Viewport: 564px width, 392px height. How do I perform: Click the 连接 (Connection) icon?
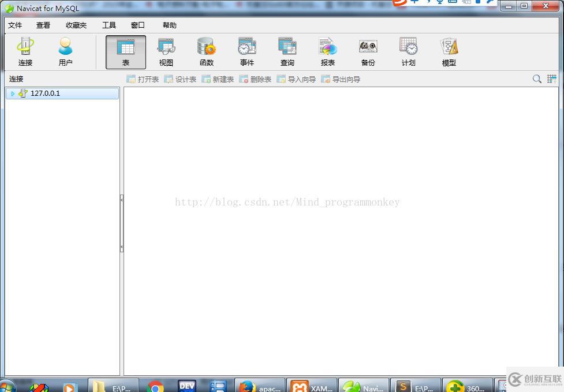(25, 51)
